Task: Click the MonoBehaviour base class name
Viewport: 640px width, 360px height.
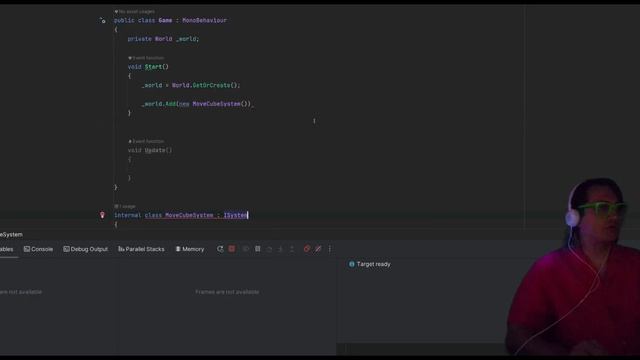Action: 204,20
